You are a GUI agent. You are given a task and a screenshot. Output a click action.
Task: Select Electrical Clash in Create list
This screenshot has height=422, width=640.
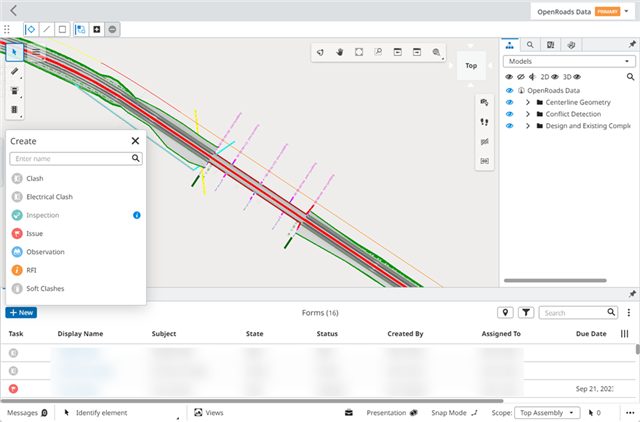[76, 197]
